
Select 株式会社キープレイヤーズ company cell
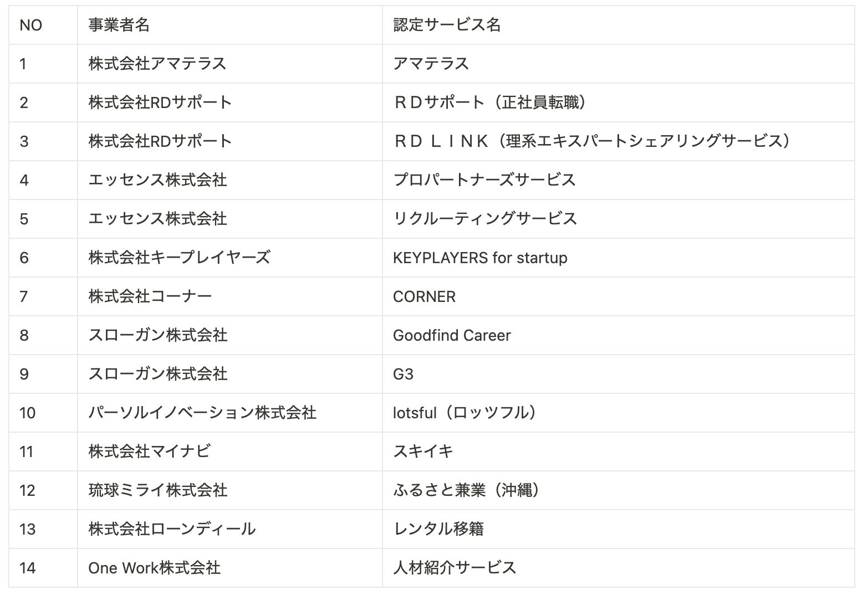tap(179, 258)
